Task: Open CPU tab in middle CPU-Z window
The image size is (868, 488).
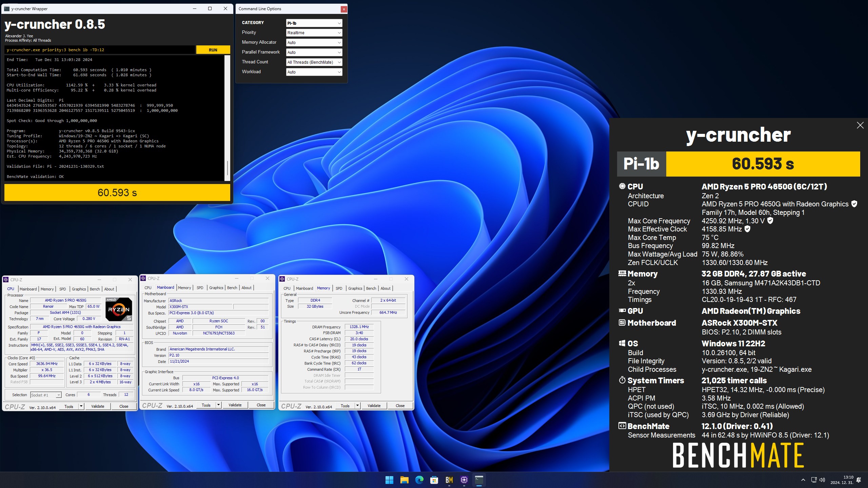Action: point(148,288)
